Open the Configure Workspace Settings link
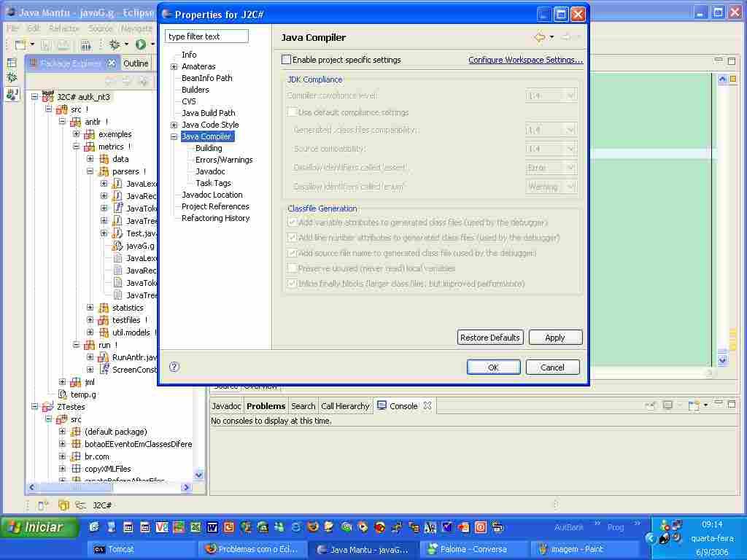The image size is (747, 560). click(525, 60)
